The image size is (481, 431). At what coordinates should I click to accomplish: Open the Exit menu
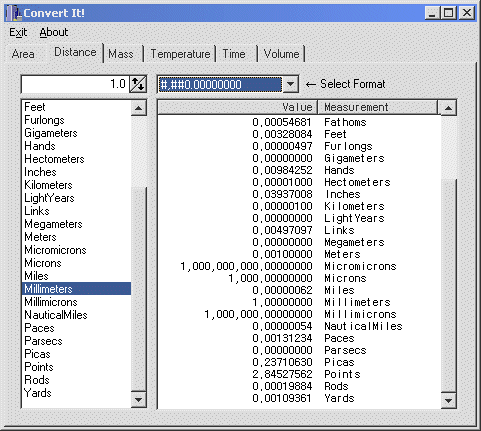(18, 32)
